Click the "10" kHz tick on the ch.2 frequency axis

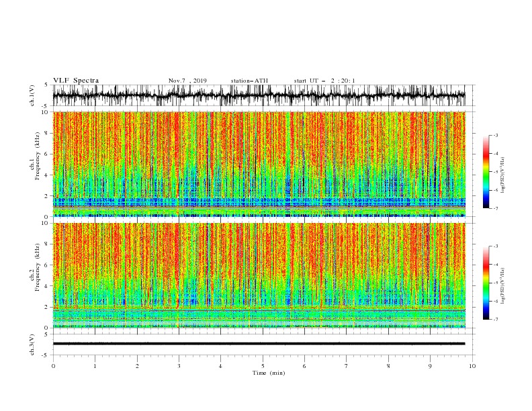(x=46, y=223)
